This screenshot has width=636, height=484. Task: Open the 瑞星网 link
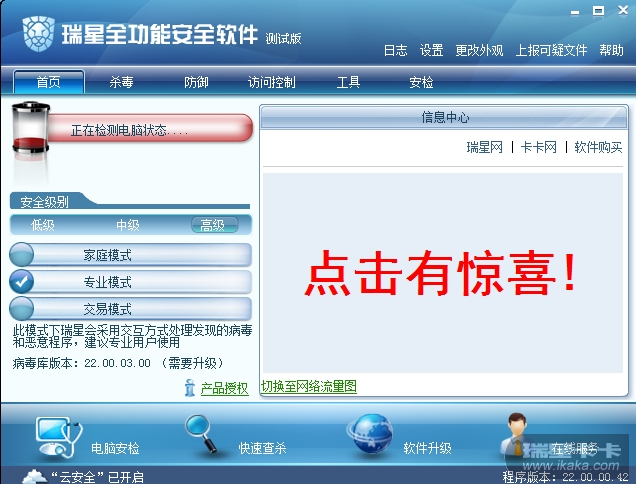[485, 147]
